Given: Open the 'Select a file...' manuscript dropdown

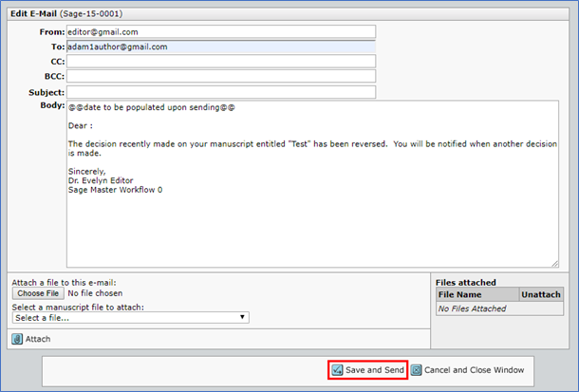Looking at the screenshot, I should pyautogui.click(x=130, y=317).
